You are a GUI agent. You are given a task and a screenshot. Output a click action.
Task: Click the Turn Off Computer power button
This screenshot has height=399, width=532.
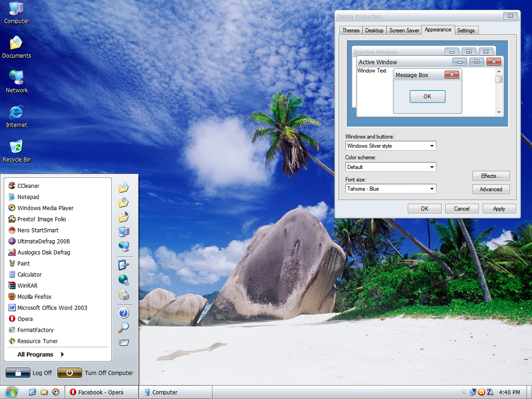[70, 373]
